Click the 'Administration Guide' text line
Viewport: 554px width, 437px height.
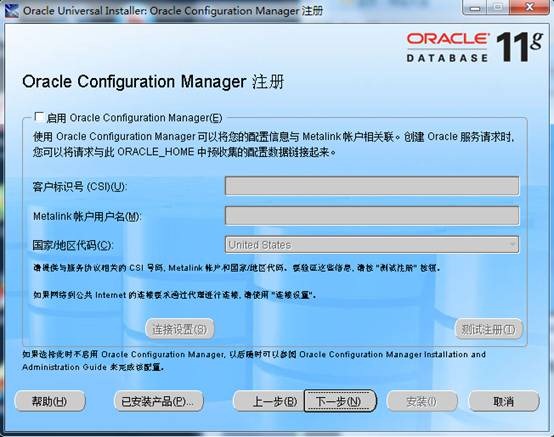(x=93, y=367)
